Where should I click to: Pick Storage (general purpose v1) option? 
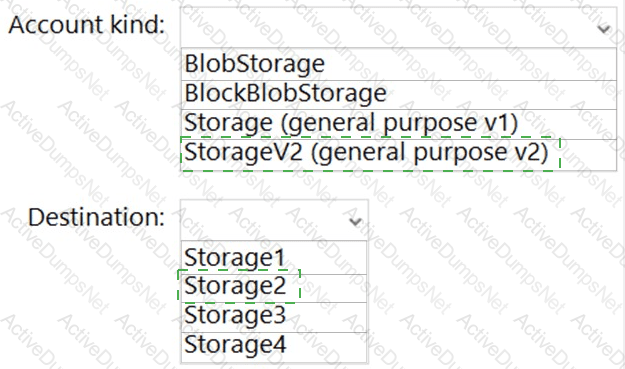tap(399, 124)
